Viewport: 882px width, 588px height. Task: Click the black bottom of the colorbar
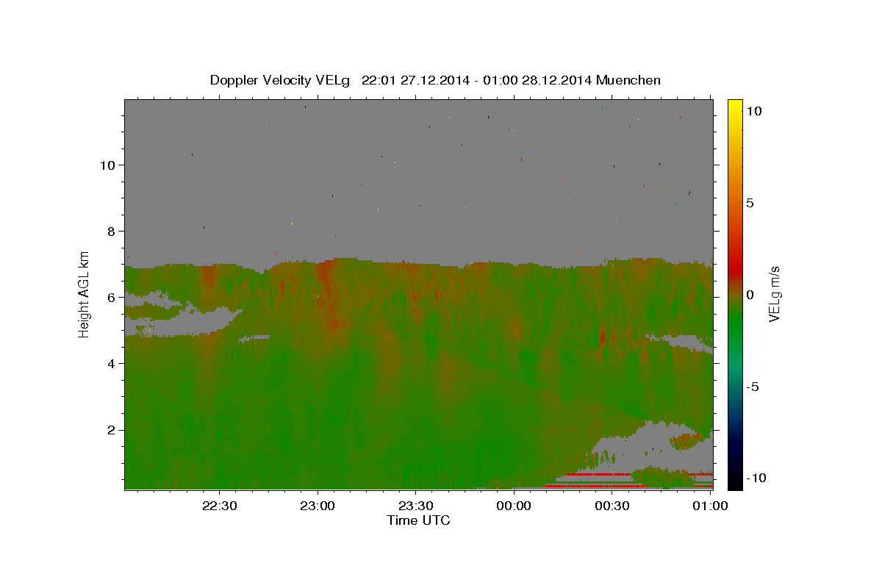click(734, 481)
